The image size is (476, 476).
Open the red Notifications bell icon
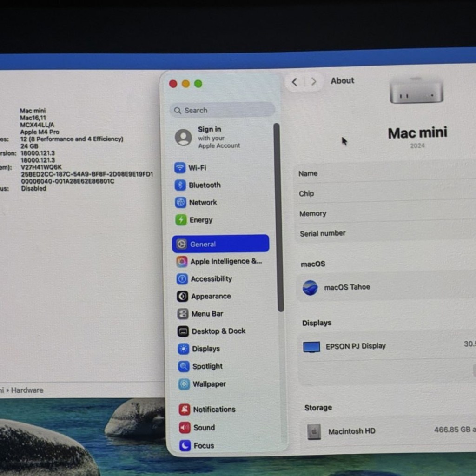(x=185, y=410)
